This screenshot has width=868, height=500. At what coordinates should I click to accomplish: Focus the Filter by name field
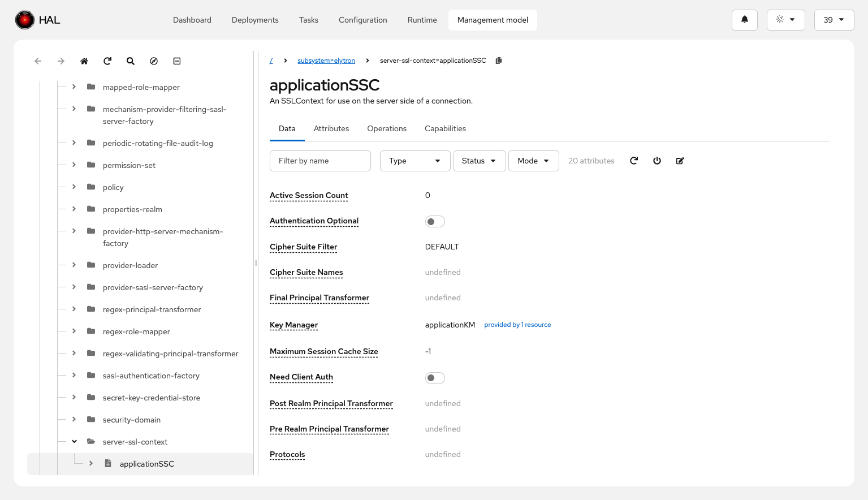click(x=320, y=161)
